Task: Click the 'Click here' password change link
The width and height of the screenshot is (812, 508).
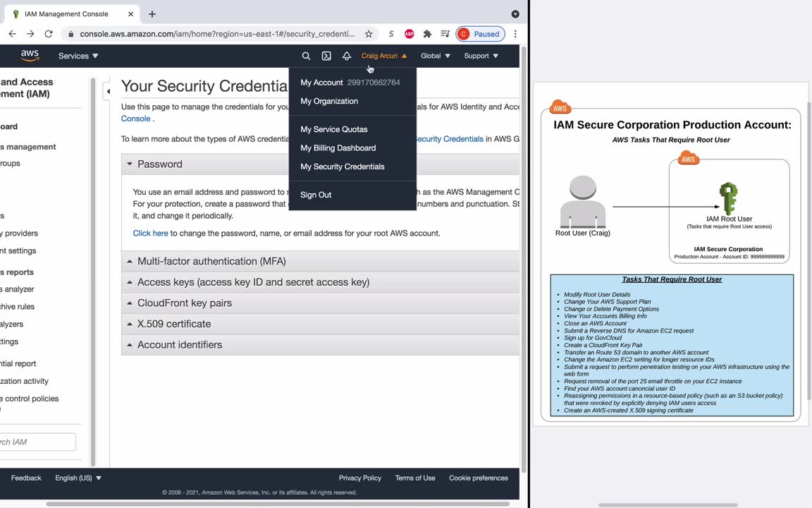Action: coord(150,234)
